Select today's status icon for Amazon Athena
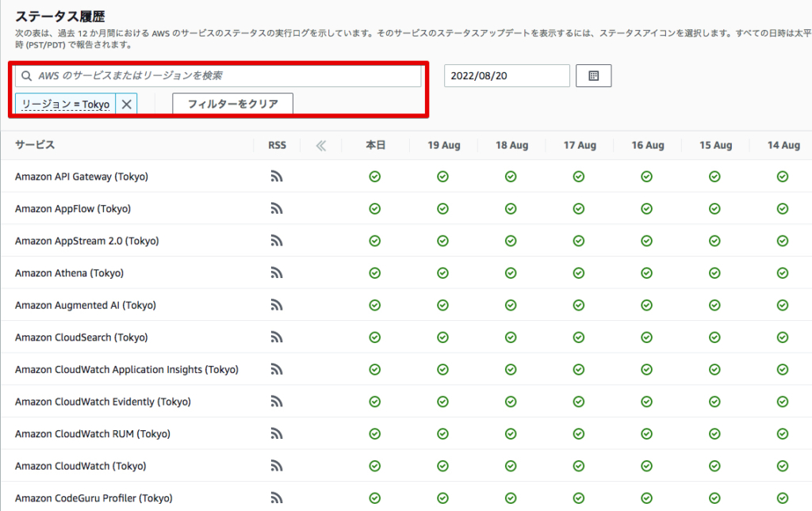This screenshot has width=812, height=511. pos(373,273)
